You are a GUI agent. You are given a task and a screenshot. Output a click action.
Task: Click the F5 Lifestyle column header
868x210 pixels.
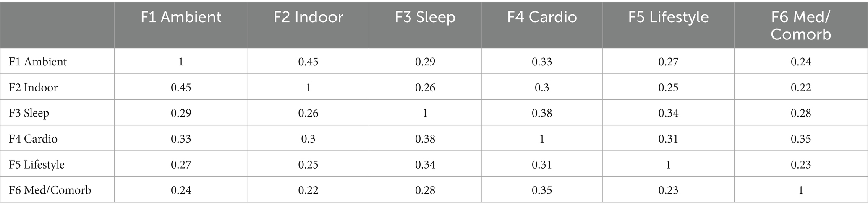pyautogui.click(x=668, y=17)
